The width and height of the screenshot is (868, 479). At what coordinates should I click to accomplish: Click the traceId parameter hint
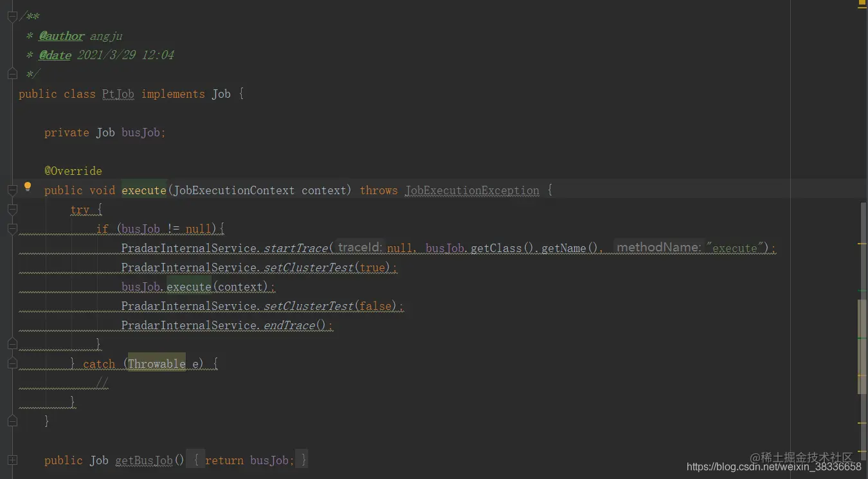pos(360,248)
